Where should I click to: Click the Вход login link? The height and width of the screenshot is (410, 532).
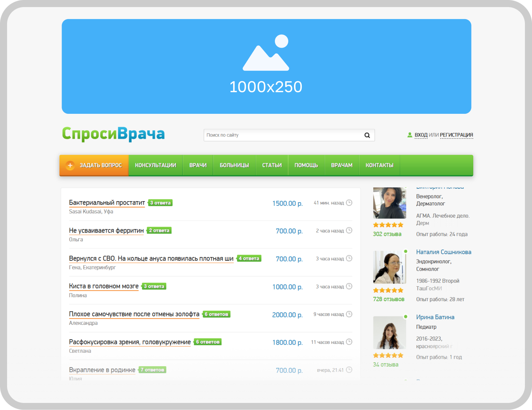pyautogui.click(x=421, y=135)
